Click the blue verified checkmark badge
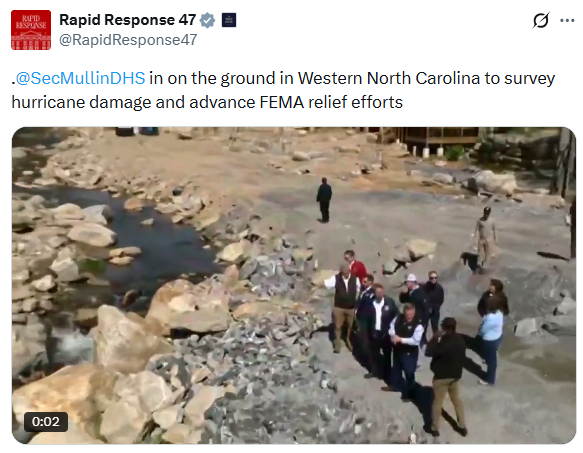 (207, 20)
